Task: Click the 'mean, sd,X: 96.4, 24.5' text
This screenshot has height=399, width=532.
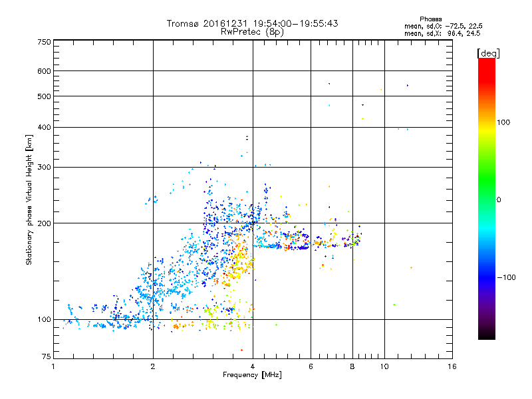Action: [x=442, y=33]
